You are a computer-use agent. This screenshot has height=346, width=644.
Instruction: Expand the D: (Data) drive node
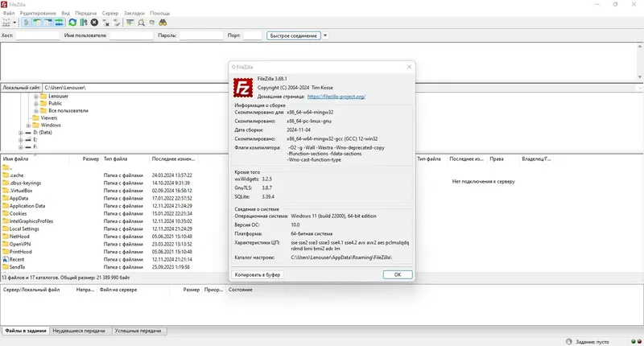click(21, 133)
